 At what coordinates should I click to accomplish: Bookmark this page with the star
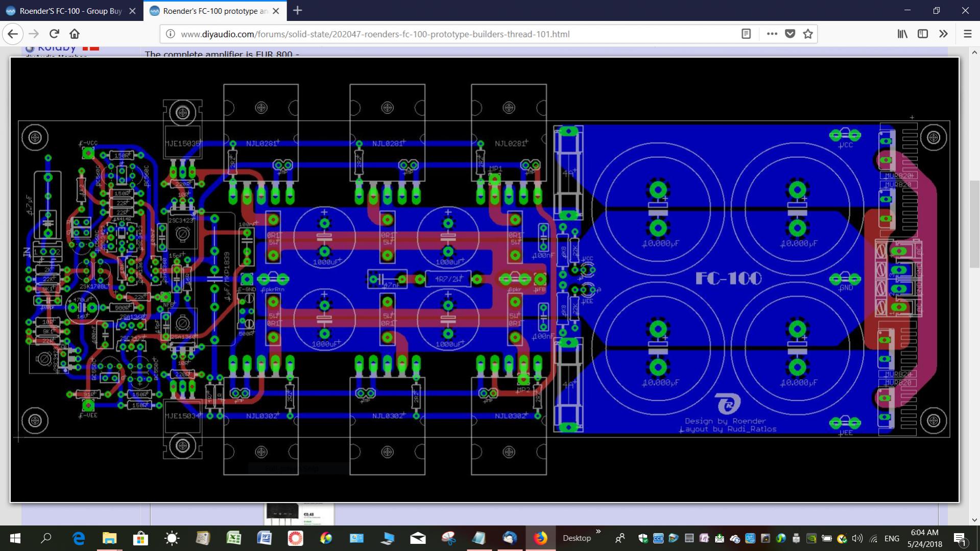coord(808,34)
